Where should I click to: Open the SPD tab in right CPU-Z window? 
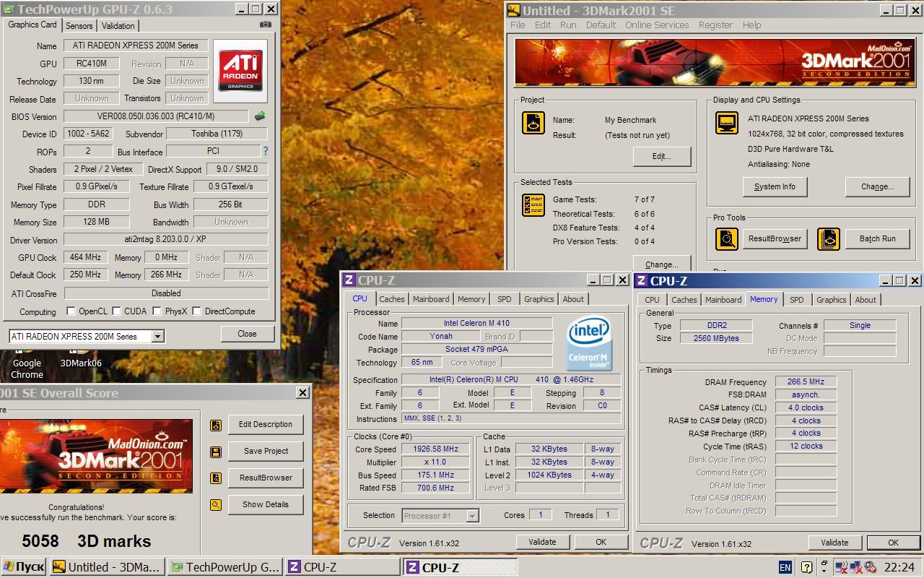pyautogui.click(x=796, y=300)
